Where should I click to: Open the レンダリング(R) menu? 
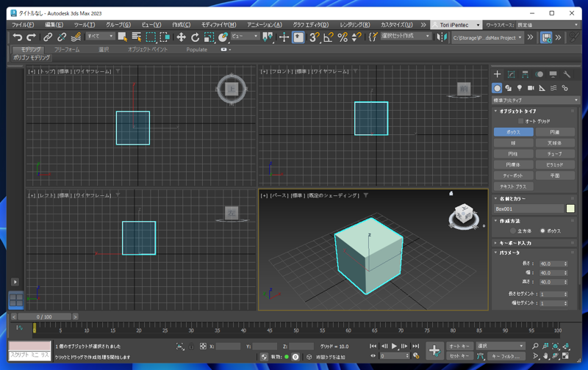355,24
